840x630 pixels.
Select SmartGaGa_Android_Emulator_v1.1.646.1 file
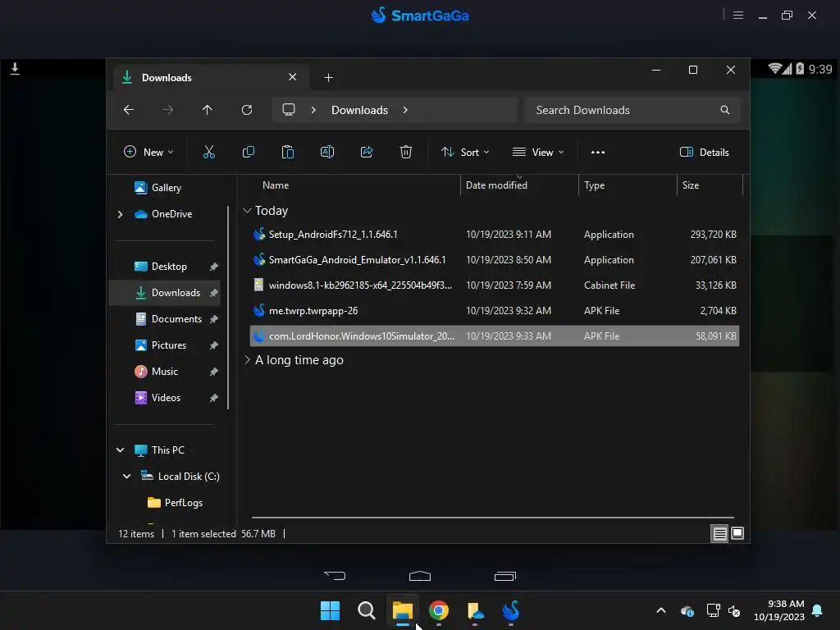click(495, 260)
